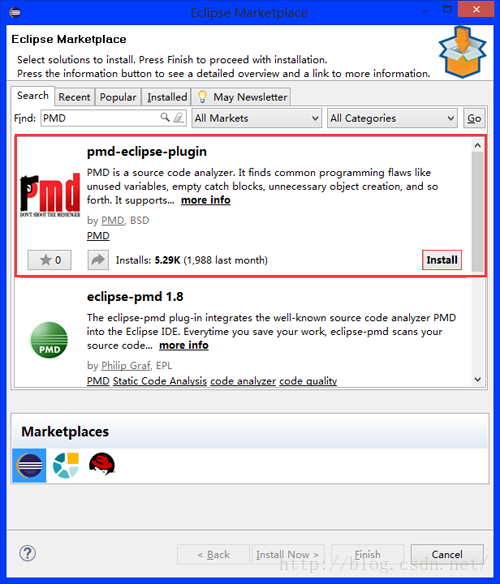Open more info for eclipse-pmd 1.8
This screenshot has width=500, height=584.
coord(184,345)
